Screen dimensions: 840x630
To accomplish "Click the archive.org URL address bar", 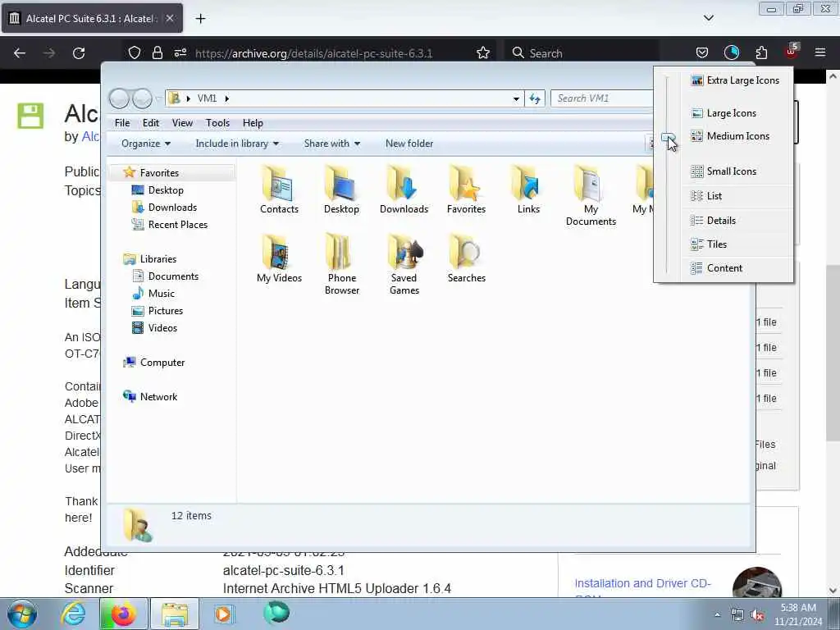I will [x=314, y=53].
